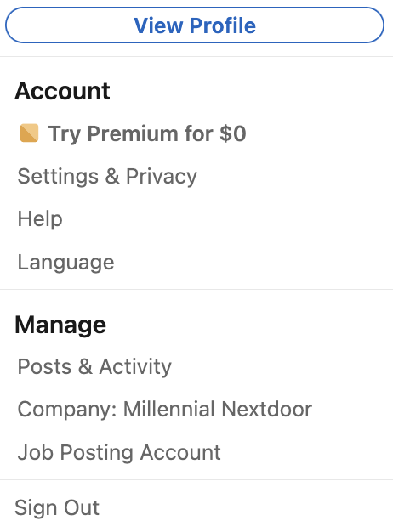Click the word Account in Job Posting Account
The image size is (393, 532).
pyautogui.click(x=180, y=452)
